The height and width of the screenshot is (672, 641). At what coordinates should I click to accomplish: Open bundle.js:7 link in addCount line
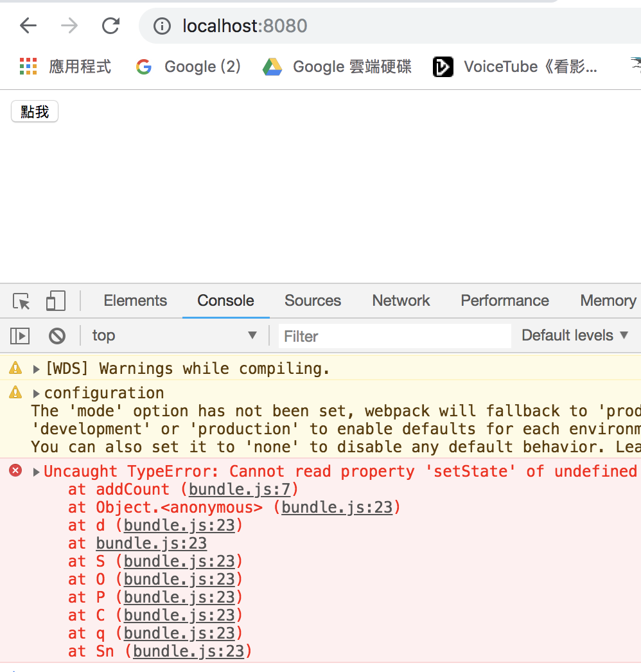[x=240, y=490]
